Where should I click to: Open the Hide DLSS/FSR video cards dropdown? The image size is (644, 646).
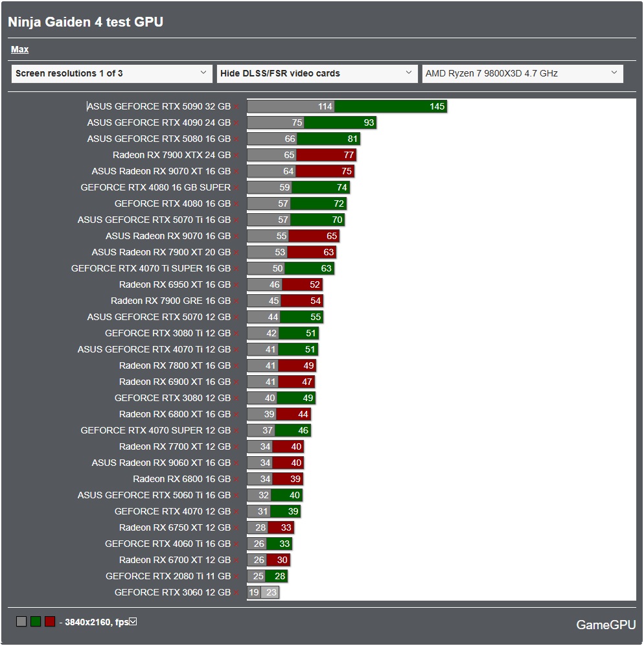317,73
